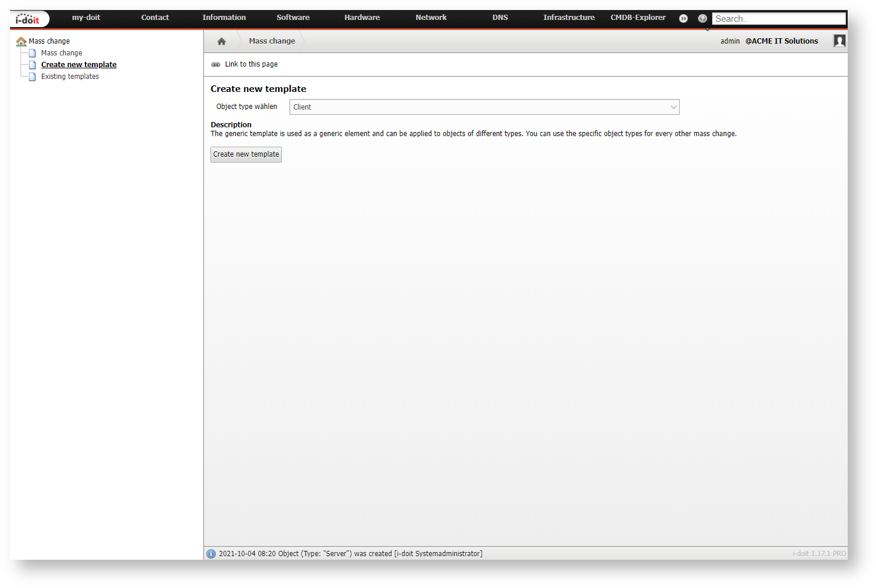
Task: Click the page icon beside Existing templates
Action: pos(32,77)
